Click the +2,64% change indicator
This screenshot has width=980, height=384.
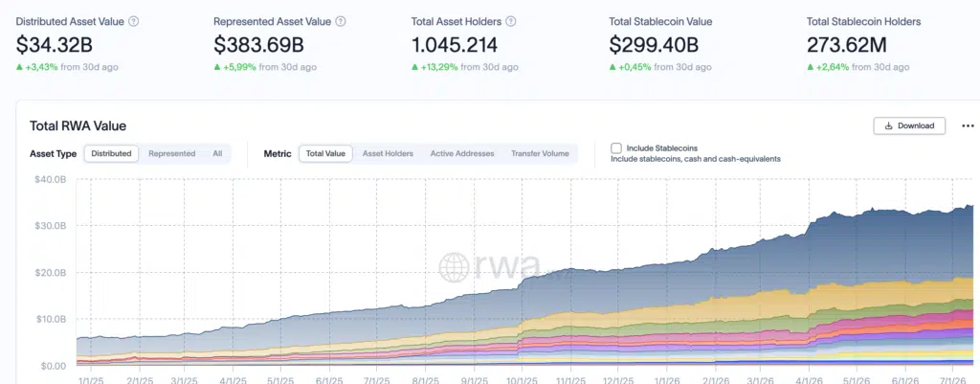click(828, 67)
